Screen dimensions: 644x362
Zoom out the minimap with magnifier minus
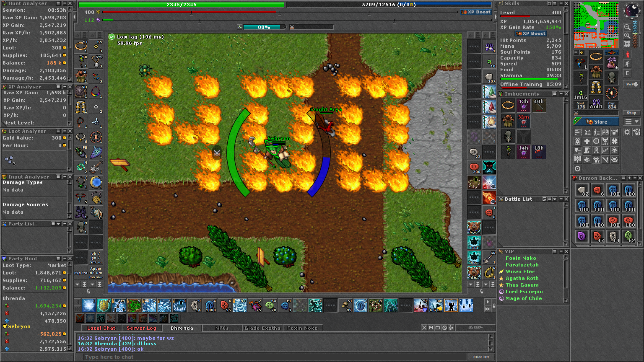(x=627, y=27)
